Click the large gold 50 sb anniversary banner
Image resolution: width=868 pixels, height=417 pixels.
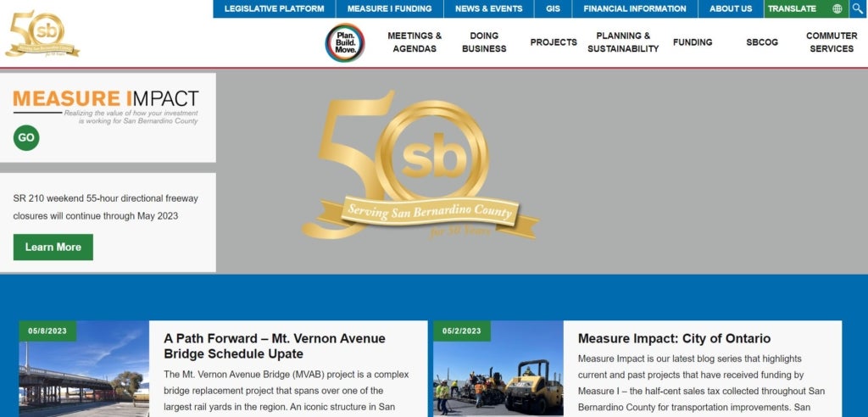pyautogui.click(x=420, y=165)
